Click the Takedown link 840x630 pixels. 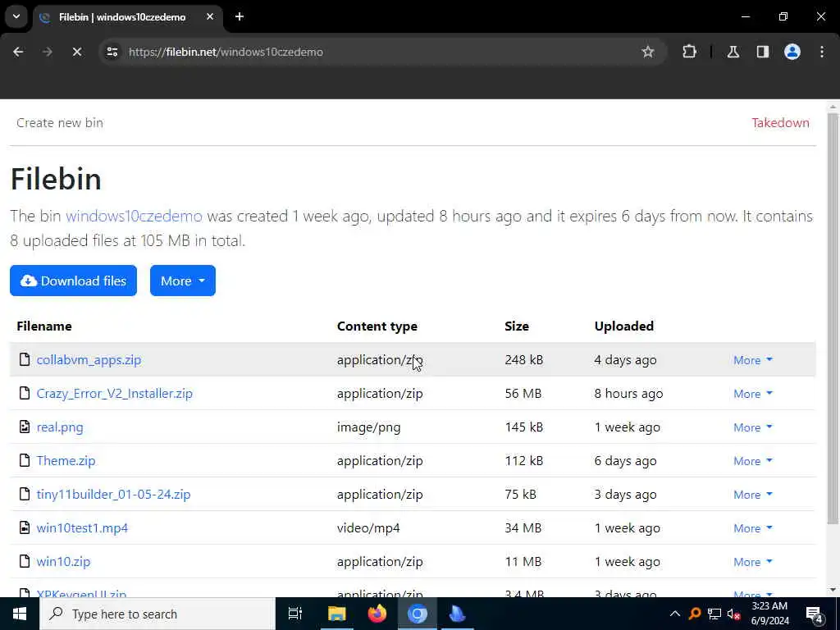[x=781, y=123]
